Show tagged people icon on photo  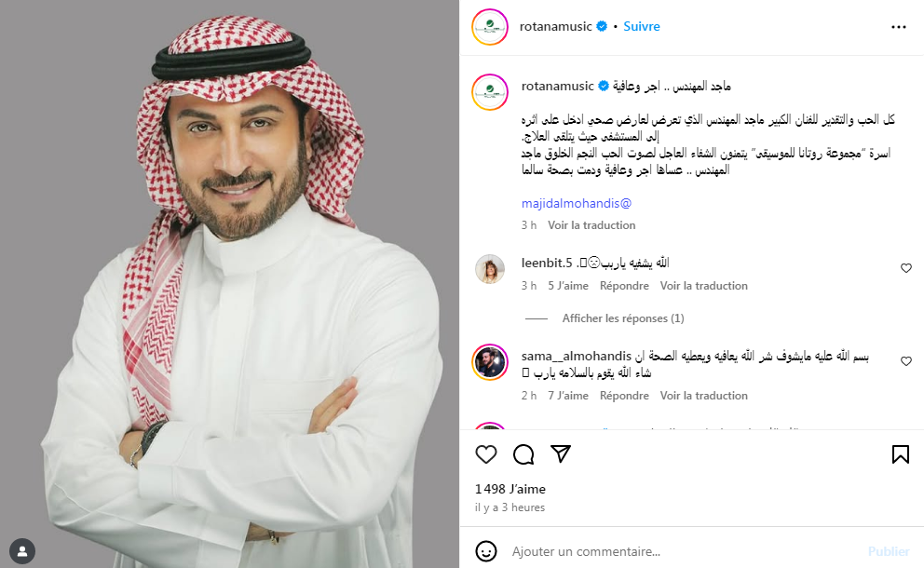pyautogui.click(x=22, y=551)
